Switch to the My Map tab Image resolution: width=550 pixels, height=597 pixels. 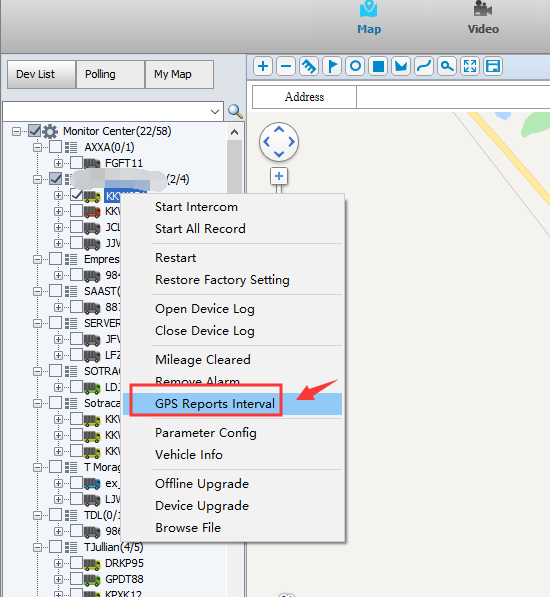(x=179, y=74)
